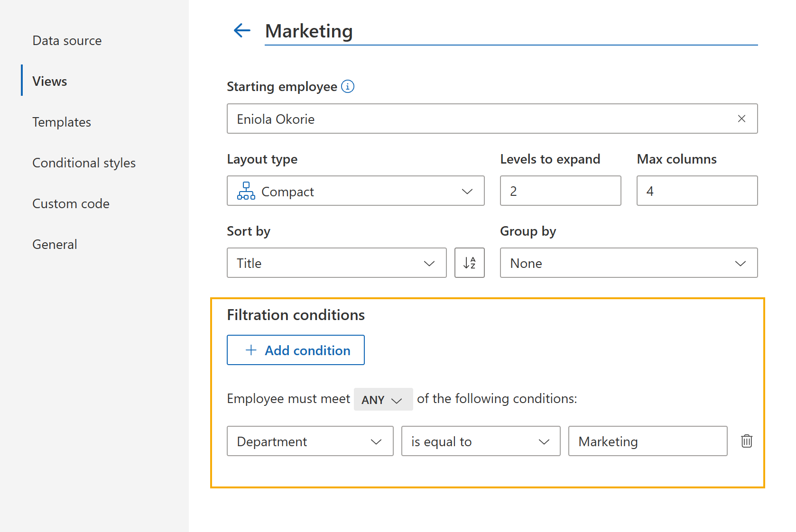This screenshot has height=532, width=796.
Task: Edit the Marketing view name field
Action: [x=511, y=31]
